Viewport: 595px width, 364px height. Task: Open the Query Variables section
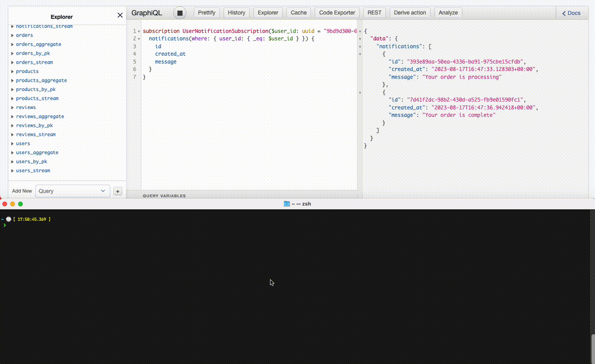tap(164, 195)
